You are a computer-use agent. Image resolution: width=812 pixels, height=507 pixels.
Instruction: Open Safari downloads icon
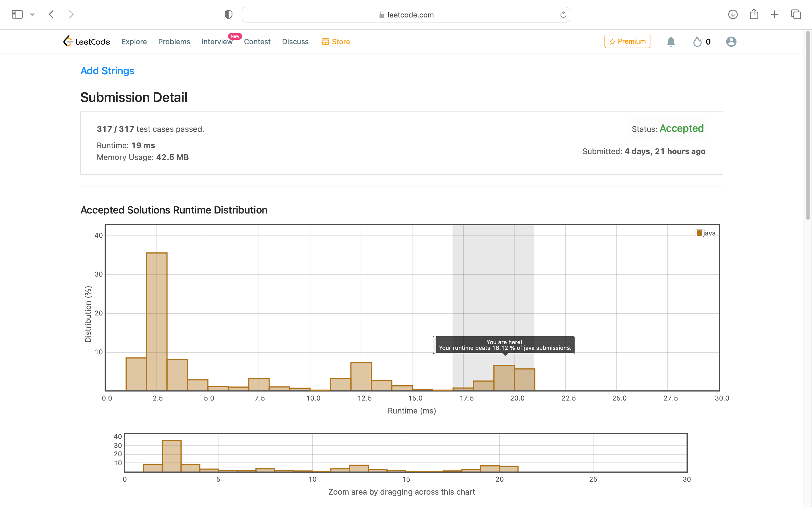coord(733,14)
